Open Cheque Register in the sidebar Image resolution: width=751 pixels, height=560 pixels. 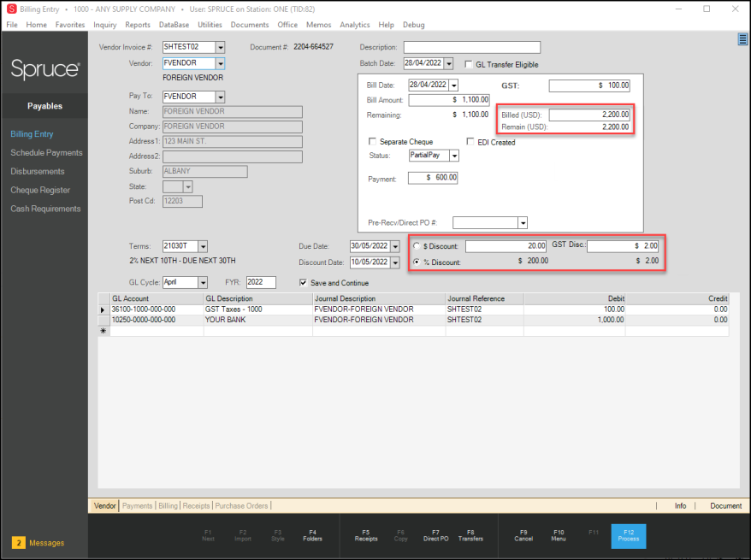[40, 190]
